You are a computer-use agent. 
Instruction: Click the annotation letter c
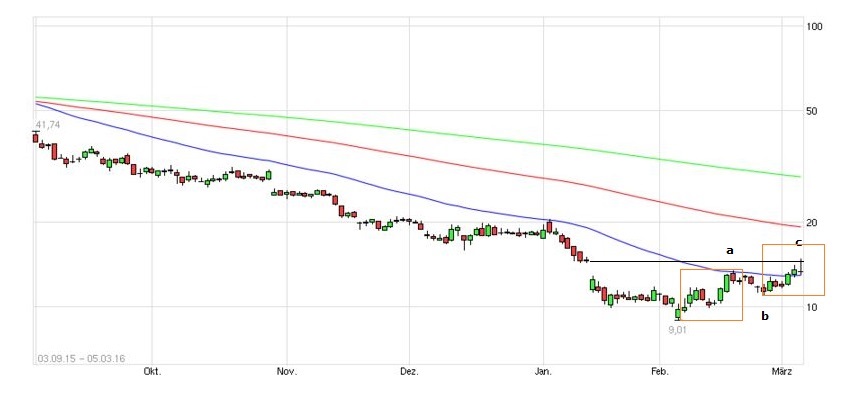point(798,242)
